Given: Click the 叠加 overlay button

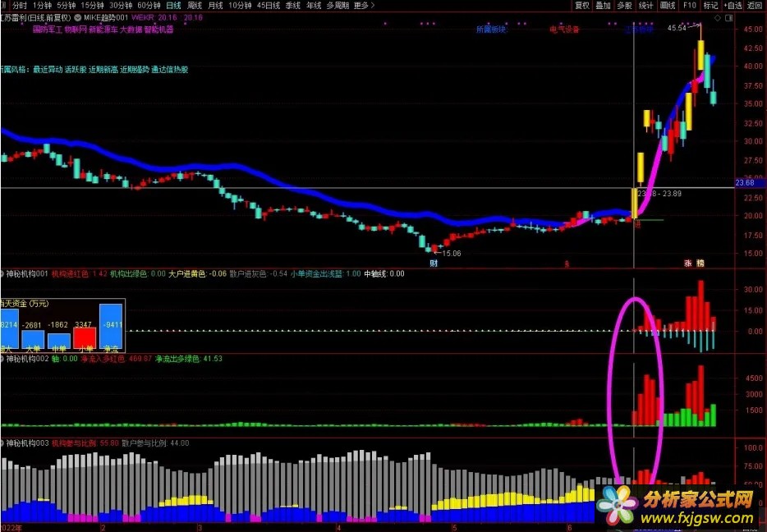Looking at the screenshot, I should [603, 6].
